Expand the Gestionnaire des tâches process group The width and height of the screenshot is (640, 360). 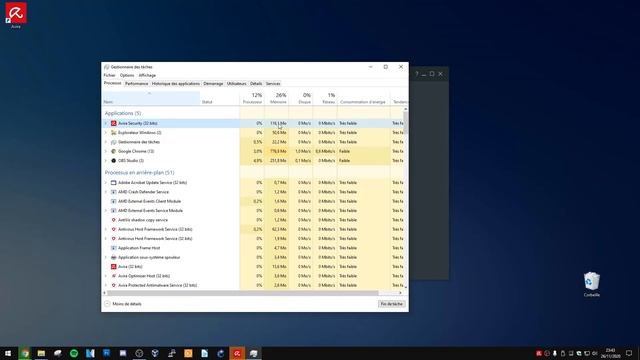[x=106, y=142]
